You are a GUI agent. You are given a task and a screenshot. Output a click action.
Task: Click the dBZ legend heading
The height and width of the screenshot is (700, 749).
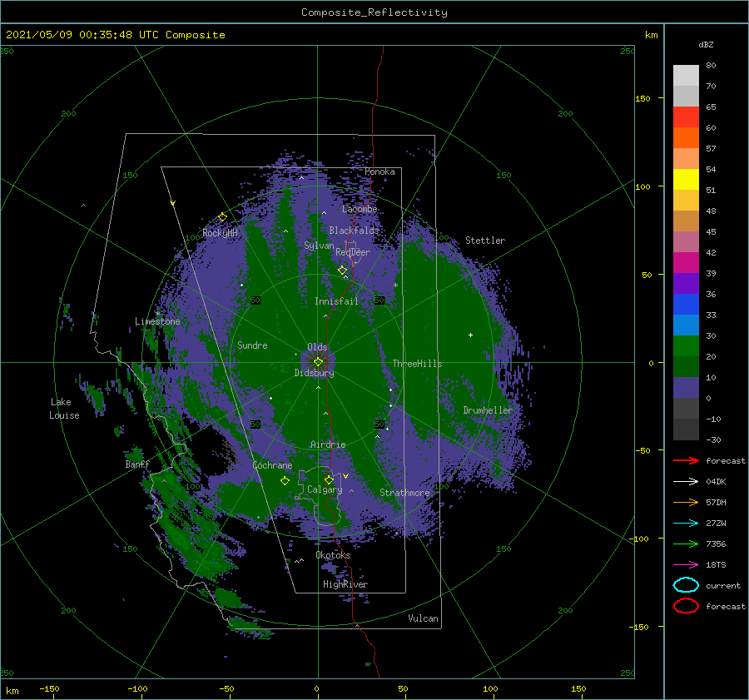(706, 44)
